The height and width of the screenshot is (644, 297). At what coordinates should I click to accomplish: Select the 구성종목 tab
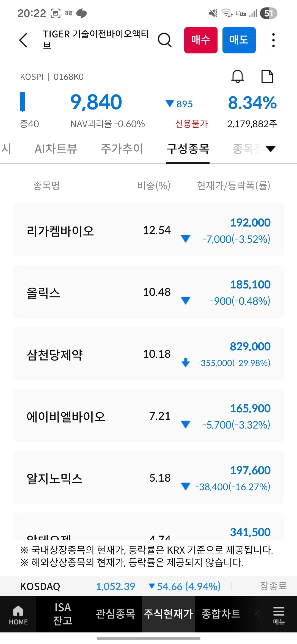click(x=188, y=149)
